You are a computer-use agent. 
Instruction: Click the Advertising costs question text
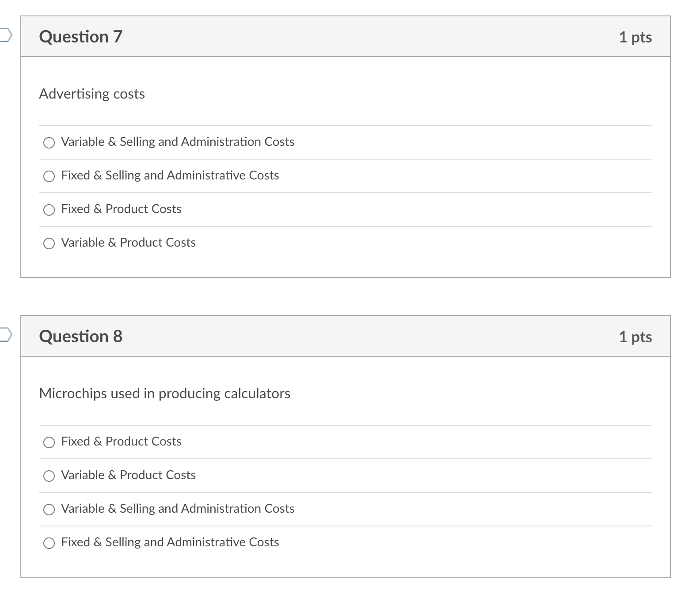92,94
